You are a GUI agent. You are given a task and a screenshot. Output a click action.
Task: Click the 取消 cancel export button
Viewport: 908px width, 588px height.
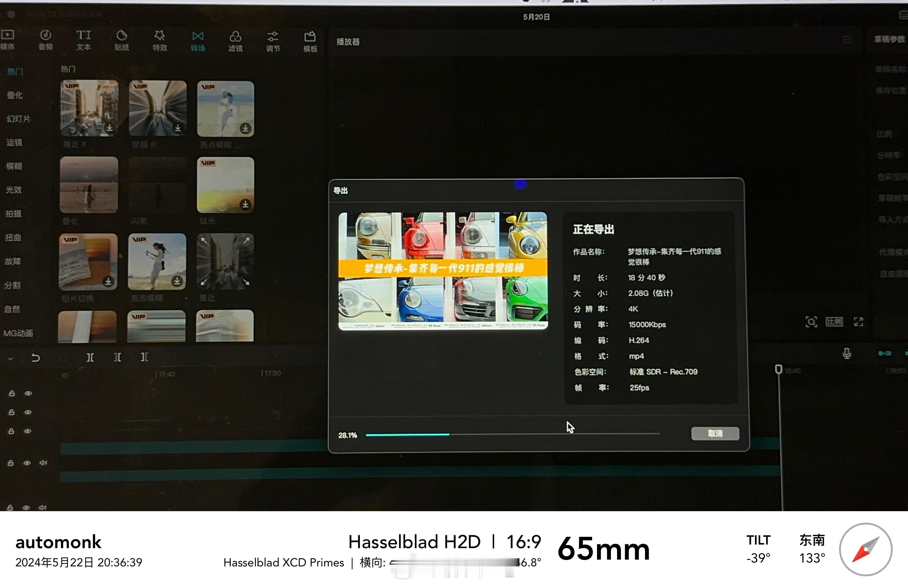[x=715, y=433]
